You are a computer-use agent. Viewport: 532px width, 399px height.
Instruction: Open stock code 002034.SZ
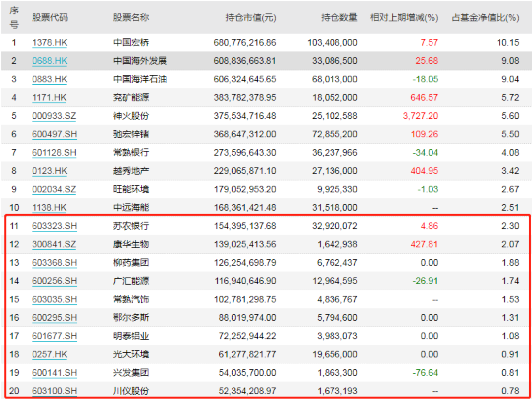[54, 189]
